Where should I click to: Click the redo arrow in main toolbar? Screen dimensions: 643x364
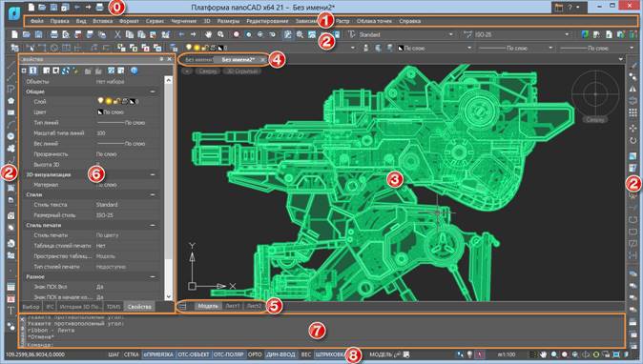(193, 35)
